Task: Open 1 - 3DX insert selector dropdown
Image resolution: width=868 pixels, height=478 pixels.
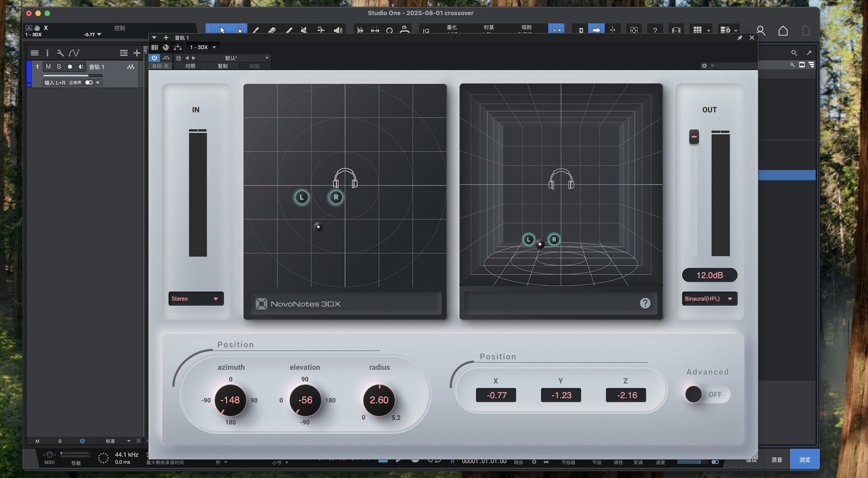Action: click(x=203, y=47)
